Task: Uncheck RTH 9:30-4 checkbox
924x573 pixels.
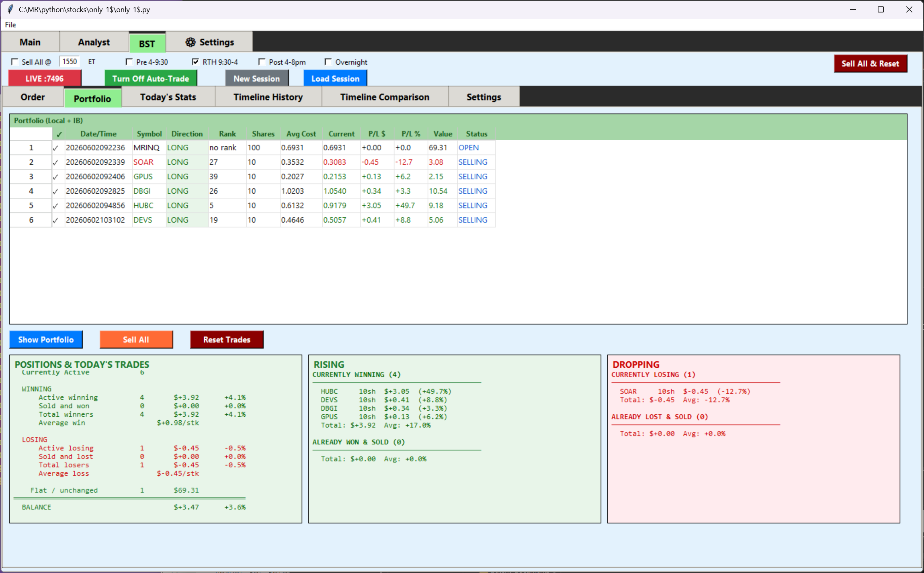Action: 196,62
